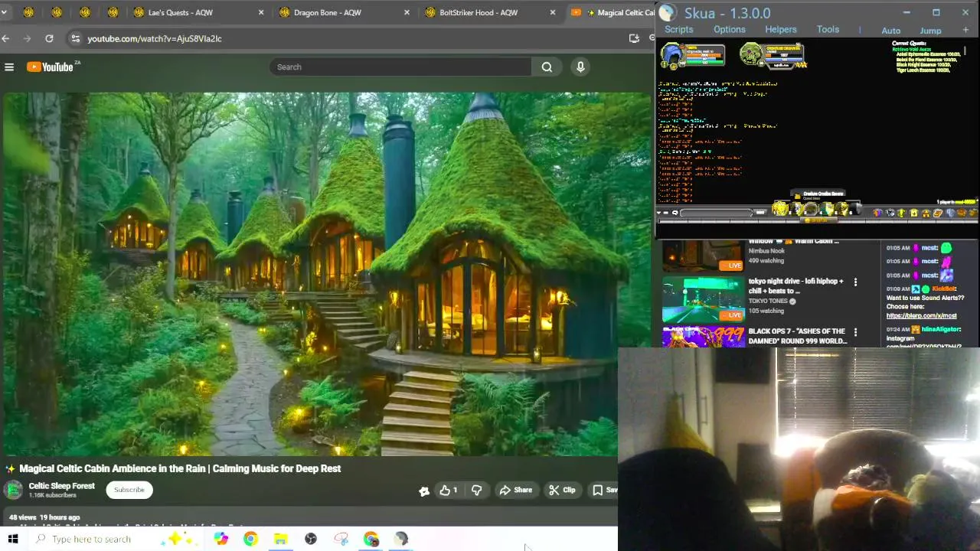Screen dimensions: 980x551
Task: Reload the YouTube page
Action: [x=49, y=38]
